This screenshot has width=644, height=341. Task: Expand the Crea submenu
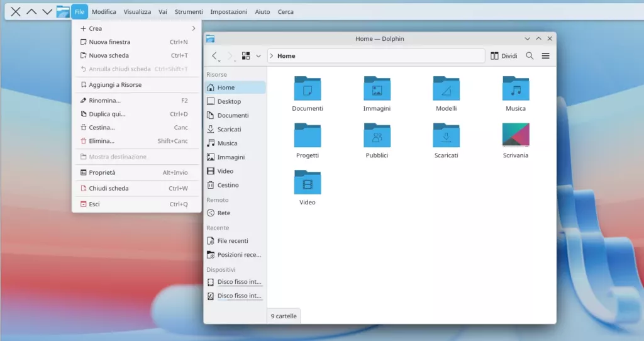[x=136, y=28]
